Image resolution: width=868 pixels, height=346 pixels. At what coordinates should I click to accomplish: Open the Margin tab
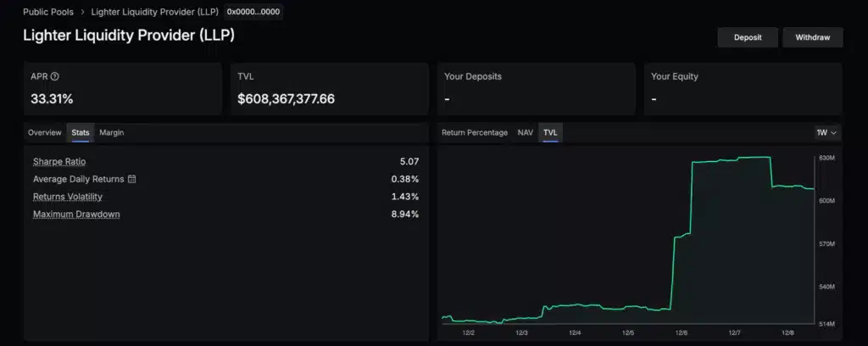[111, 132]
